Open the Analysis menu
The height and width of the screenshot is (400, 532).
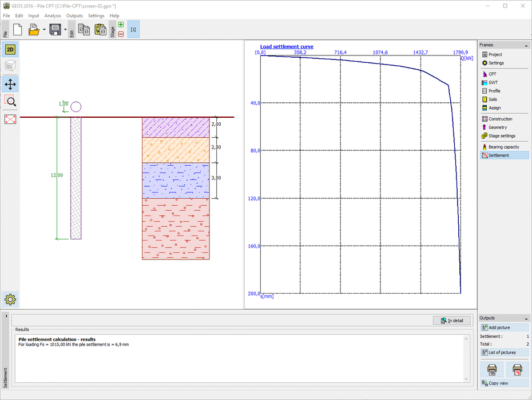click(x=53, y=15)
